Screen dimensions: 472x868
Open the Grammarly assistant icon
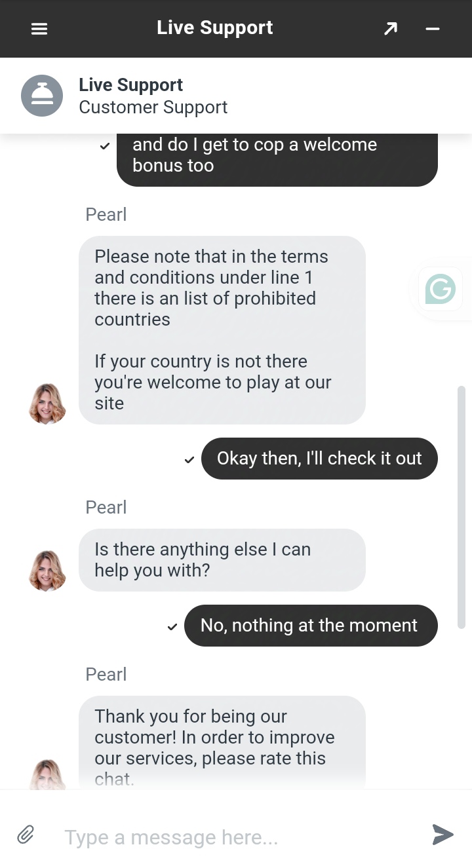[x=440, y=289]
